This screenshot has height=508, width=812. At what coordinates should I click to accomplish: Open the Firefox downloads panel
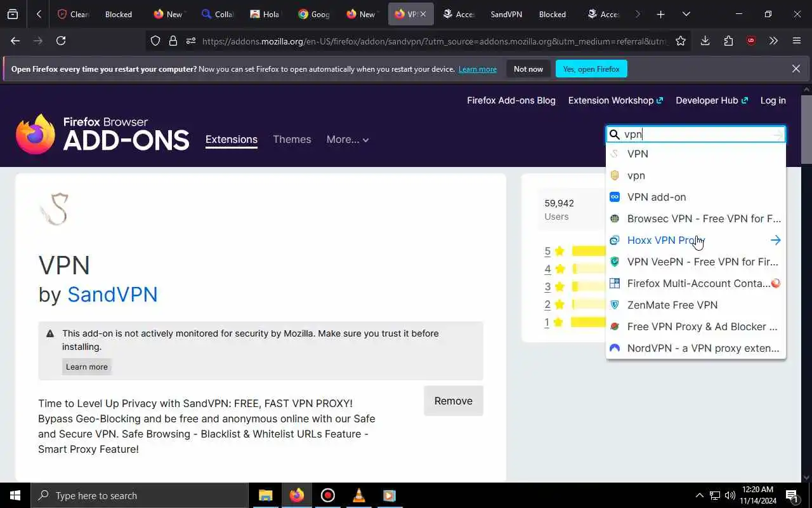(x=705, y=41)
